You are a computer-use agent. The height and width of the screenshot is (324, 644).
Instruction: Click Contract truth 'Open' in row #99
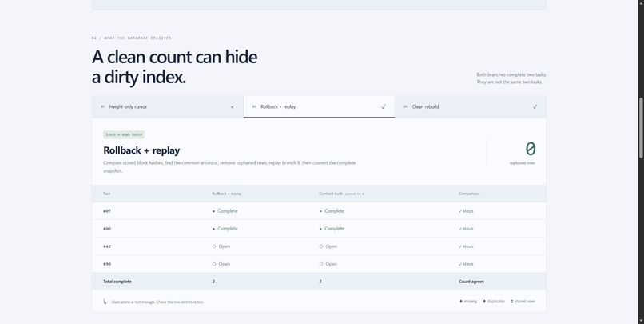pos(328,264)
